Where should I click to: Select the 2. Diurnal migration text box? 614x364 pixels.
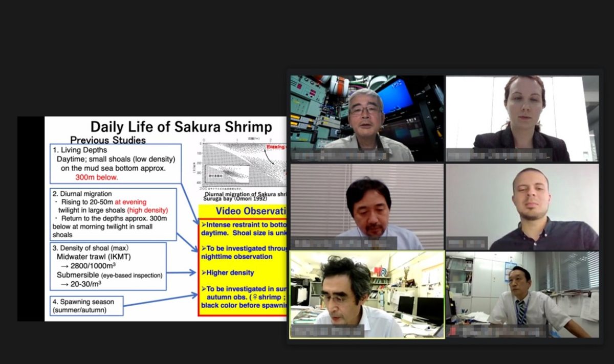[x=113, y=214]
